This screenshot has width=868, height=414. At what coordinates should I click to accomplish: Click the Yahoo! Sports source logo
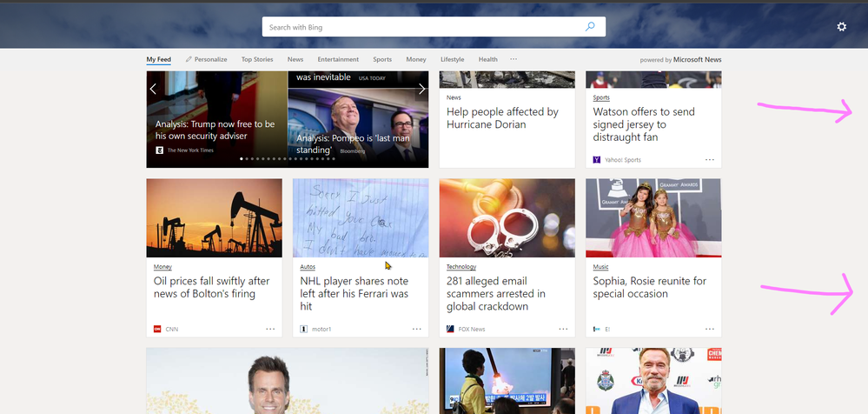[597, 160]
